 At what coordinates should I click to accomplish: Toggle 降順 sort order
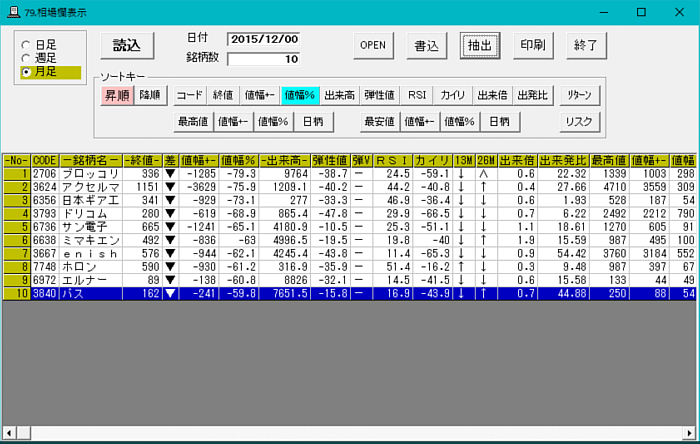click(x=150, y=95)
